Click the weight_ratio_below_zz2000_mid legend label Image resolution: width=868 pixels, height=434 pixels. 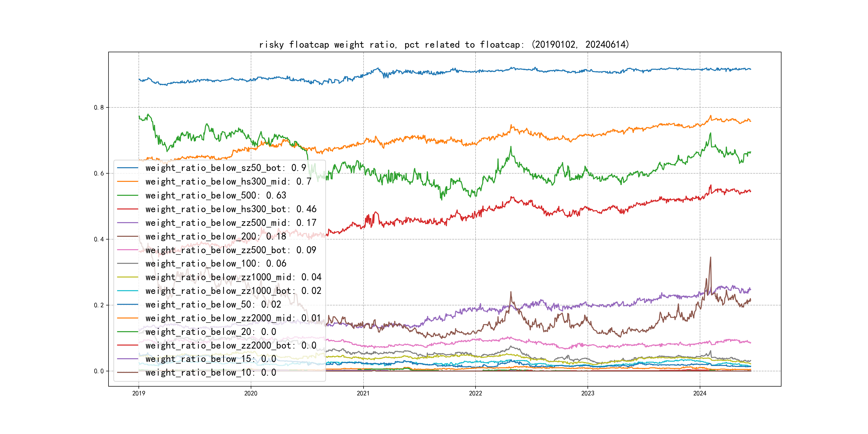pyautogui.click(x=233, y=318)
